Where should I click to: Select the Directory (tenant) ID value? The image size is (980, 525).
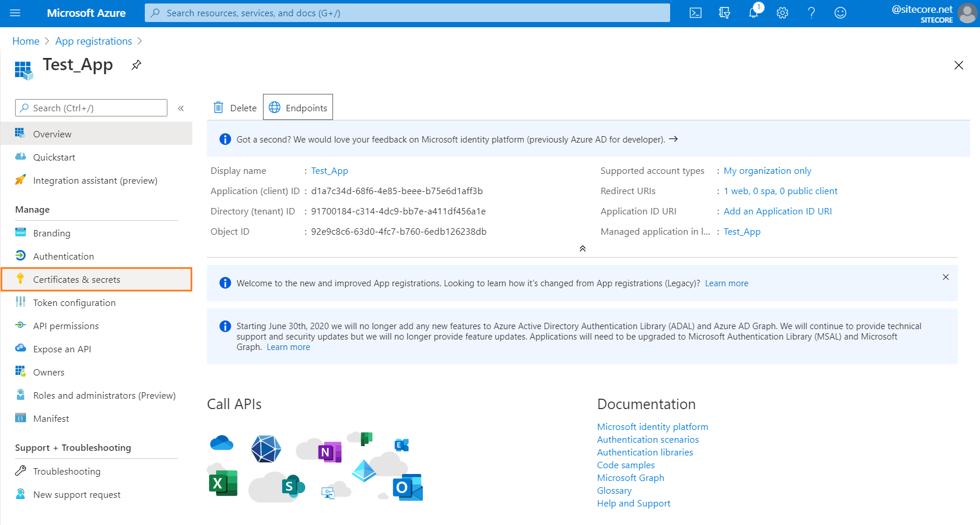coord(398,211)
